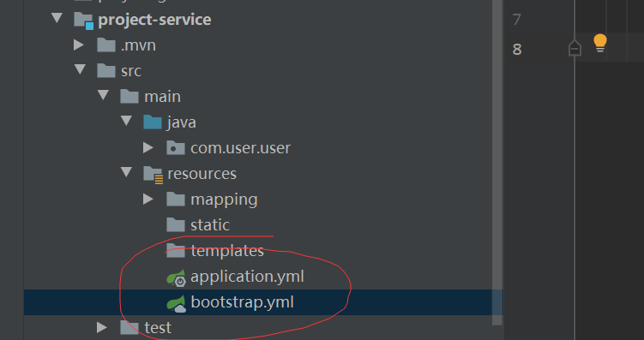This screenshot has width=644, height=340.
Task: Click the bootstrap.yml Spring cloud icon
Action: (x=176, y=303)
